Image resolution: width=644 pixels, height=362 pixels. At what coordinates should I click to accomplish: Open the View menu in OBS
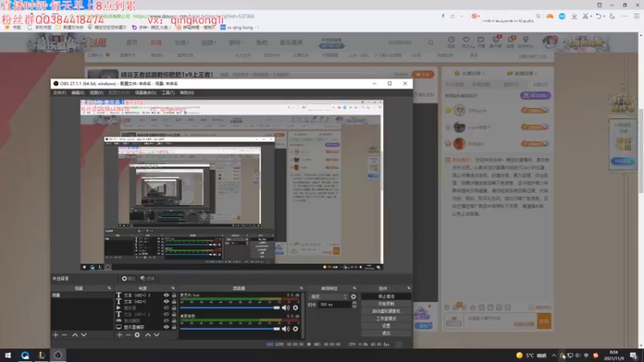coord(97,93)
